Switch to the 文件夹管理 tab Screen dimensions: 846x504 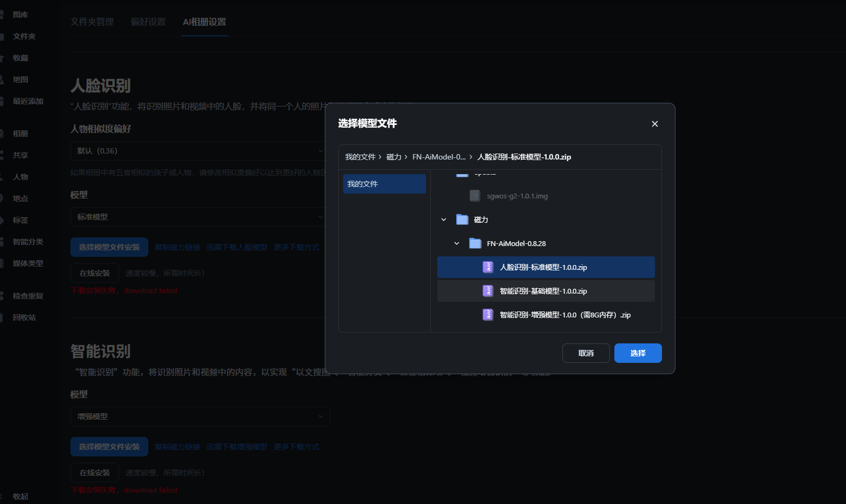coord(92,22)
